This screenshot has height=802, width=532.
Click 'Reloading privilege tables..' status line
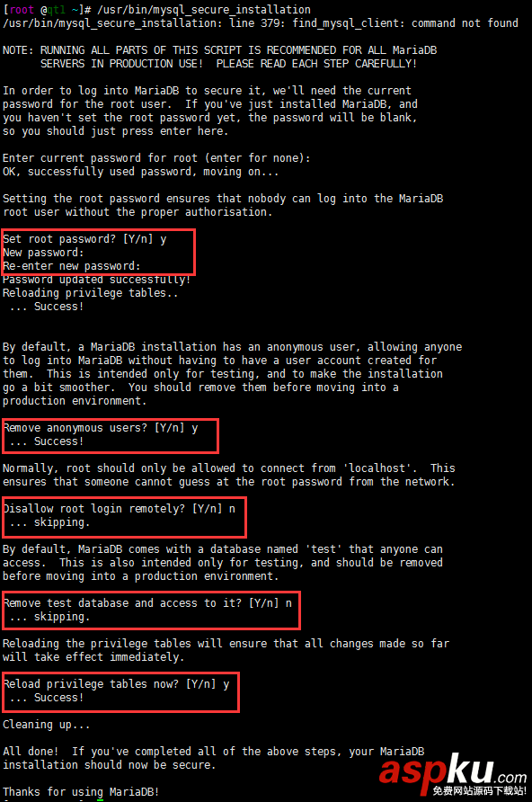pyautogui.click(x=91, y=293)
